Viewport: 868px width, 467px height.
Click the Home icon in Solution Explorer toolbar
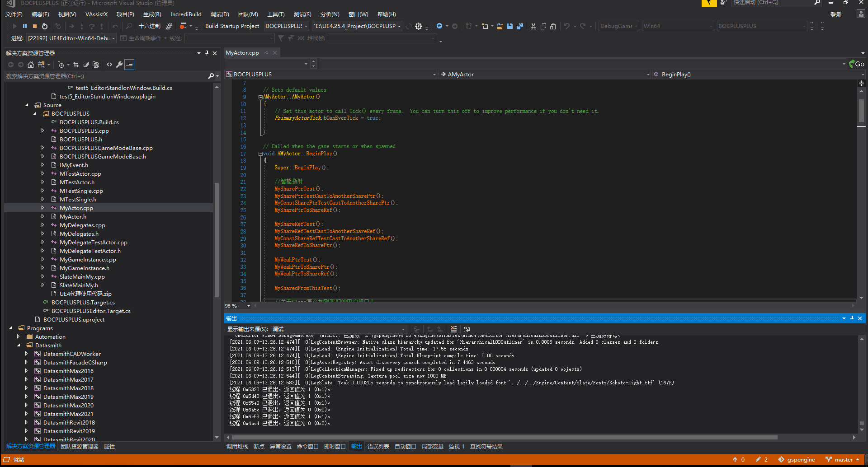coord(31,64)
